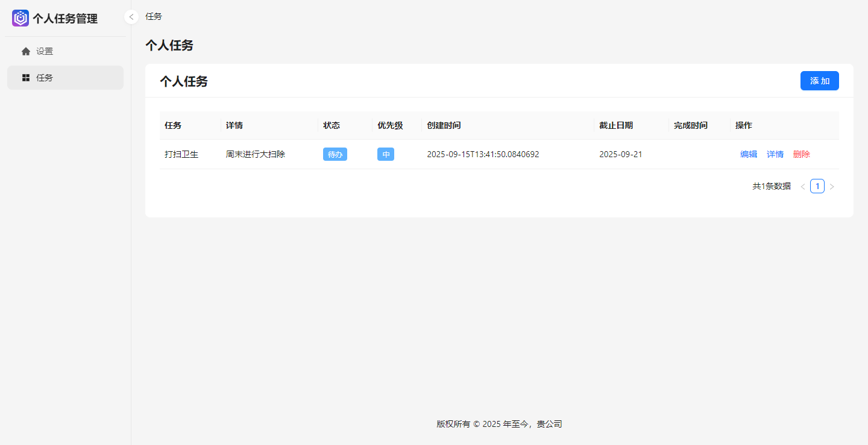This screenshot has width=868, height=445.
Task: Click the 创建时间 column header
Action: point(444,125)
